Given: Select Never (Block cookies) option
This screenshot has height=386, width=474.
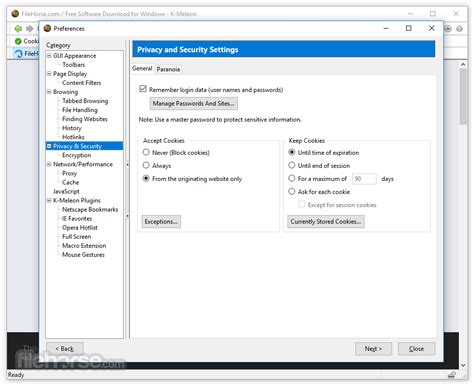Looking at the screenshot, I should tap(146, 152).
